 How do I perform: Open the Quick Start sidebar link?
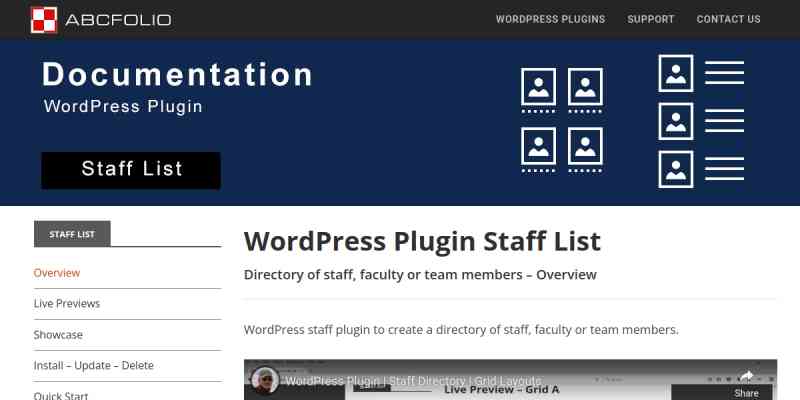pos(61,395)
